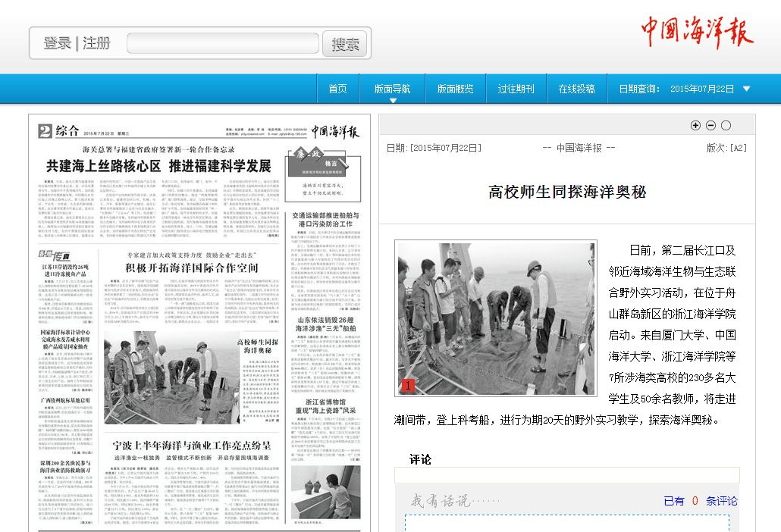
Task: Open 高校师生同探海洋奥秘 on the newspaper page
Action: click(258, 346)
